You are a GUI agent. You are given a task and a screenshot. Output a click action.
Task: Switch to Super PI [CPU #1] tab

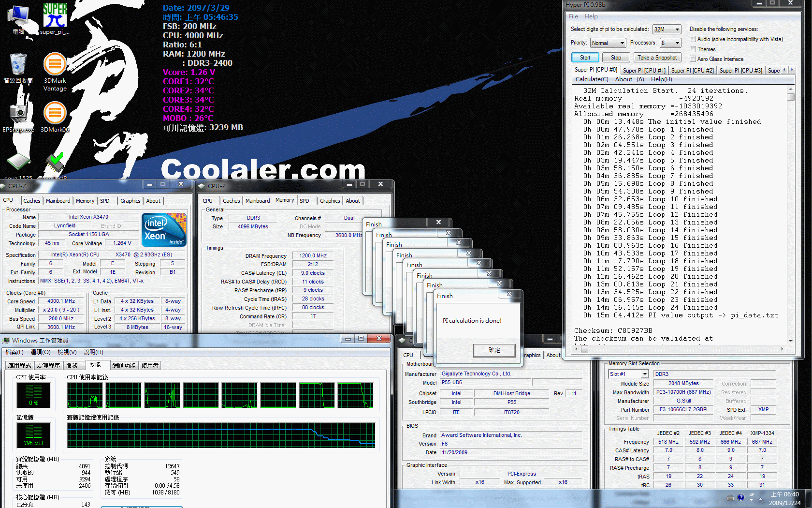click(x=644, y=71)
